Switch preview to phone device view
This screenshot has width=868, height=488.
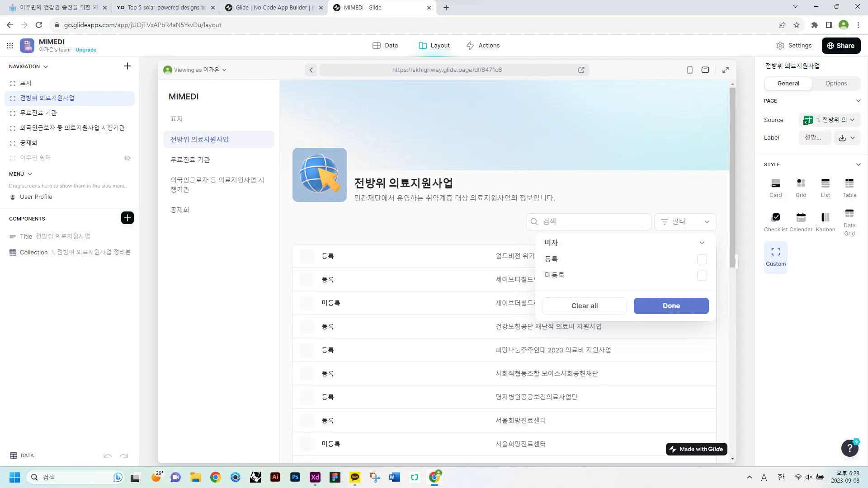point(689,70)
